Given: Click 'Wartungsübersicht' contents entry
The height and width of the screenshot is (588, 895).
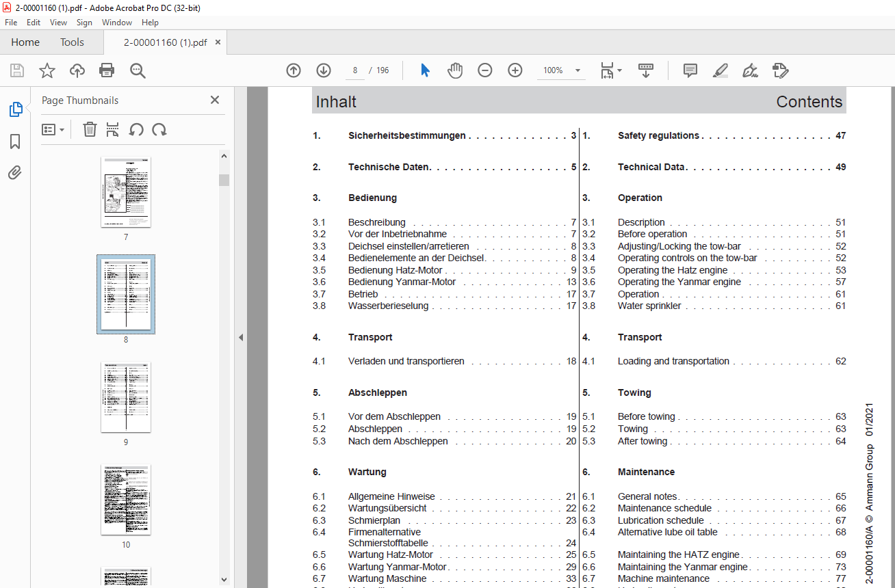Looking at the screenshot, I should (x=387, y=508).
